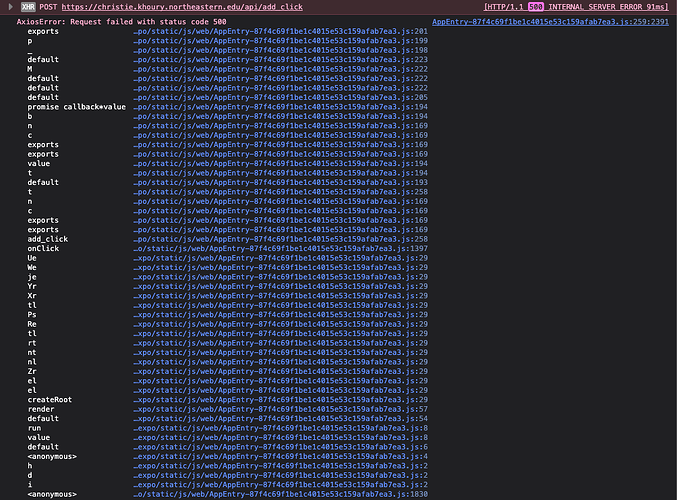Select the 'add_click' function name

47,239
